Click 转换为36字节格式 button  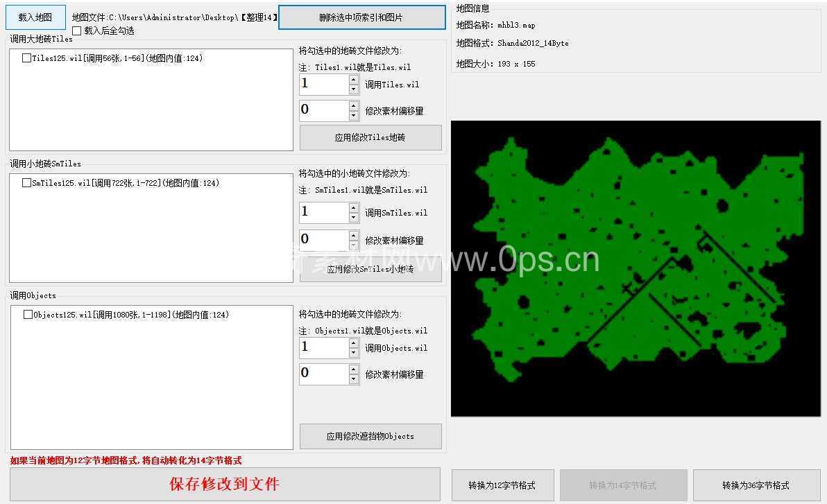pyautogui.click(x=756, y=485)
